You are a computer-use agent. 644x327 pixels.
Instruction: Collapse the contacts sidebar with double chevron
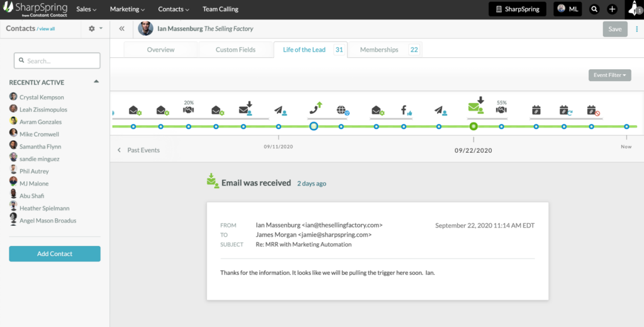coord(121,29)
